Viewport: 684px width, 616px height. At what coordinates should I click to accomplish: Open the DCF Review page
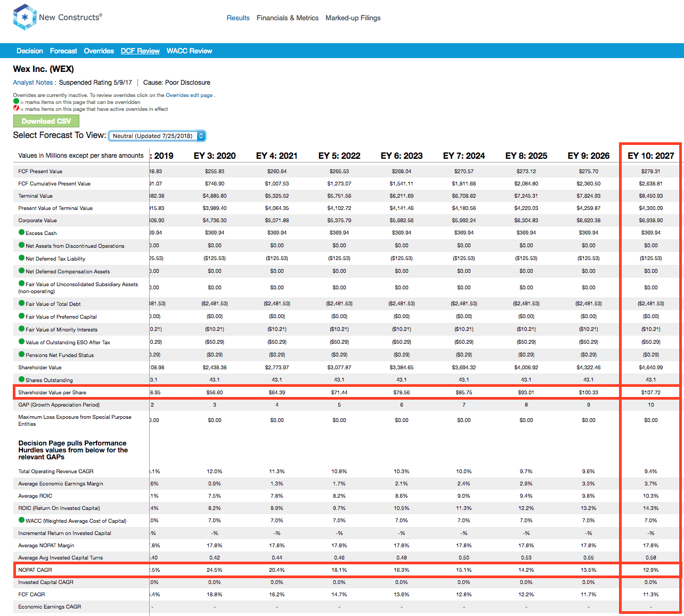(140, 51)
